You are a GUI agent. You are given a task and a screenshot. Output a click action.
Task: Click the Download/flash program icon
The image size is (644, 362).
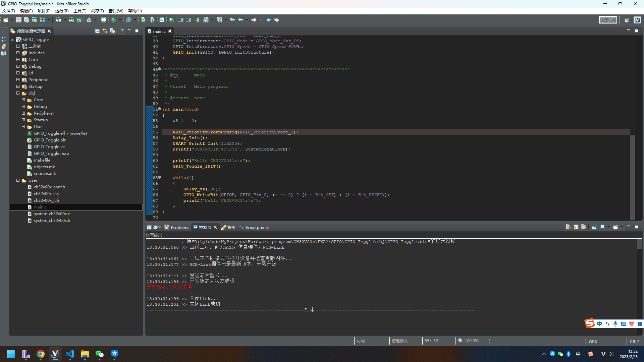[89, 20]
